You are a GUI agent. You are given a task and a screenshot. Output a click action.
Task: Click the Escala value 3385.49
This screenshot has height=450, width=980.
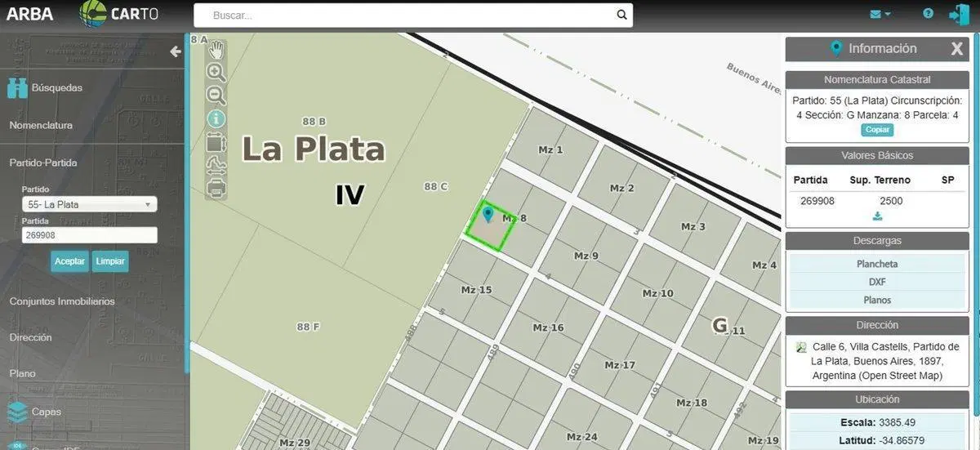click(x=898, y=422)
